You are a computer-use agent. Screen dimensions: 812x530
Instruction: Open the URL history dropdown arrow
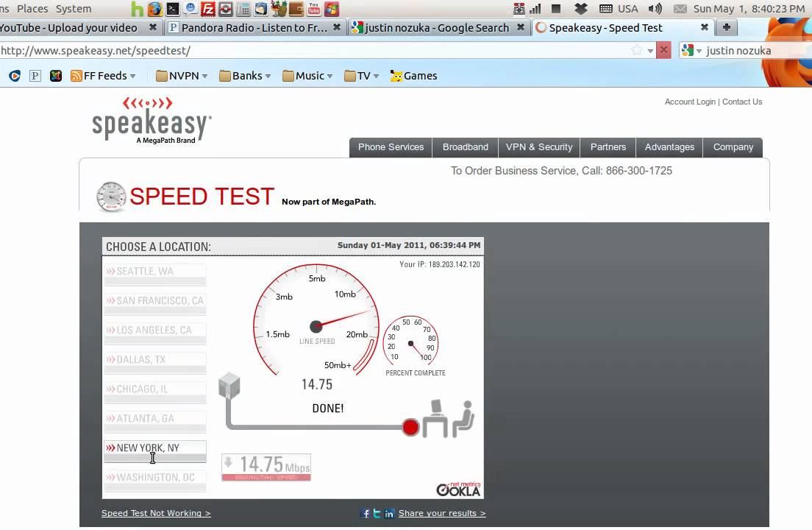click(x=650, y=51)
